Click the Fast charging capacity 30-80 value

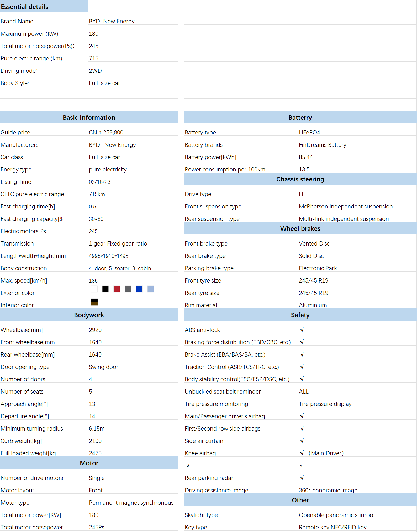click(x=96, y=219)
